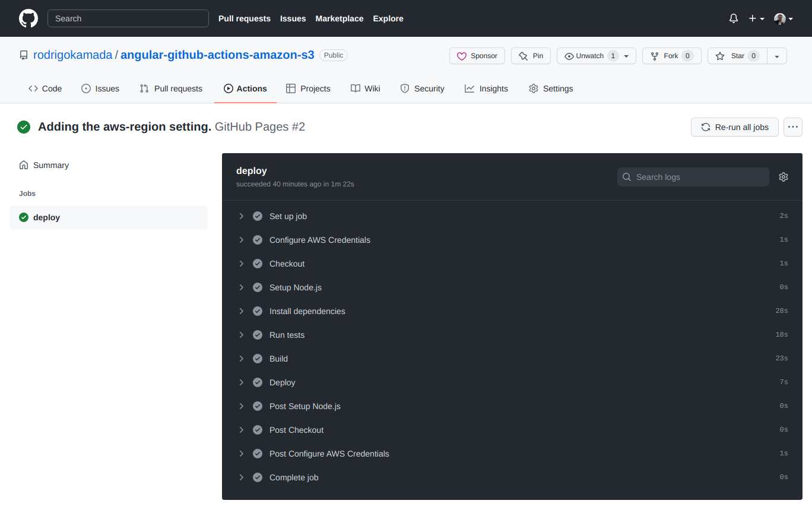Switch to the Actions tab
The image size is (812, 510).
click(245, 88)
